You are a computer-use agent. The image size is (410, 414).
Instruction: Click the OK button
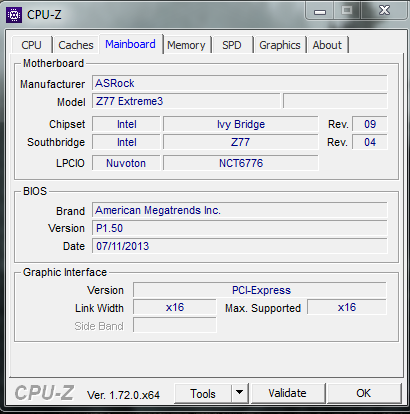pos(364,394)
